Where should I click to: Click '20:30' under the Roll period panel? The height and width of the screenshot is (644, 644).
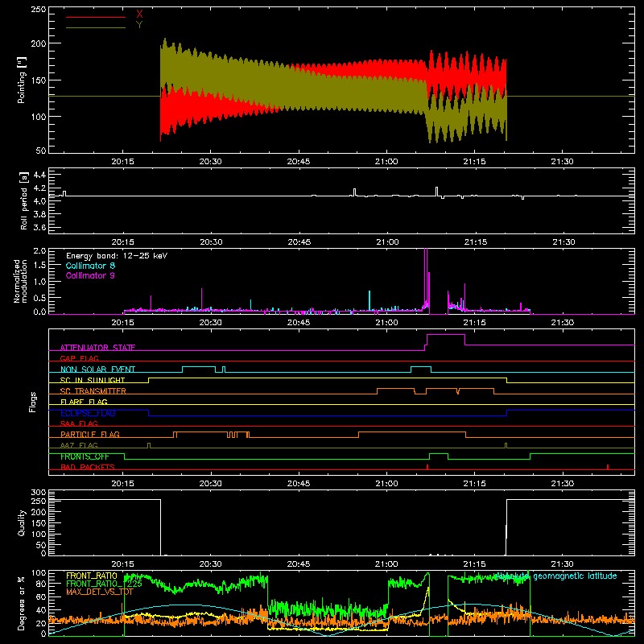pyautogui.click(x=211, y=242)
